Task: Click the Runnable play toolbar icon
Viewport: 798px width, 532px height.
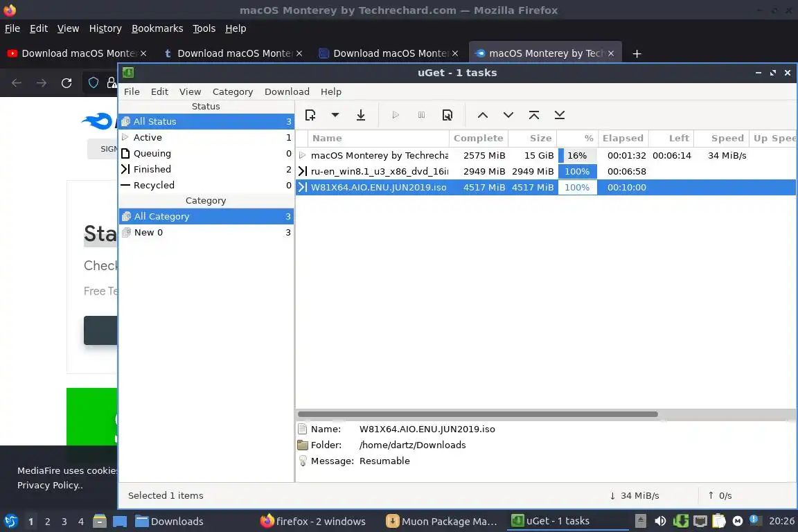Action: tap(396, 115)
